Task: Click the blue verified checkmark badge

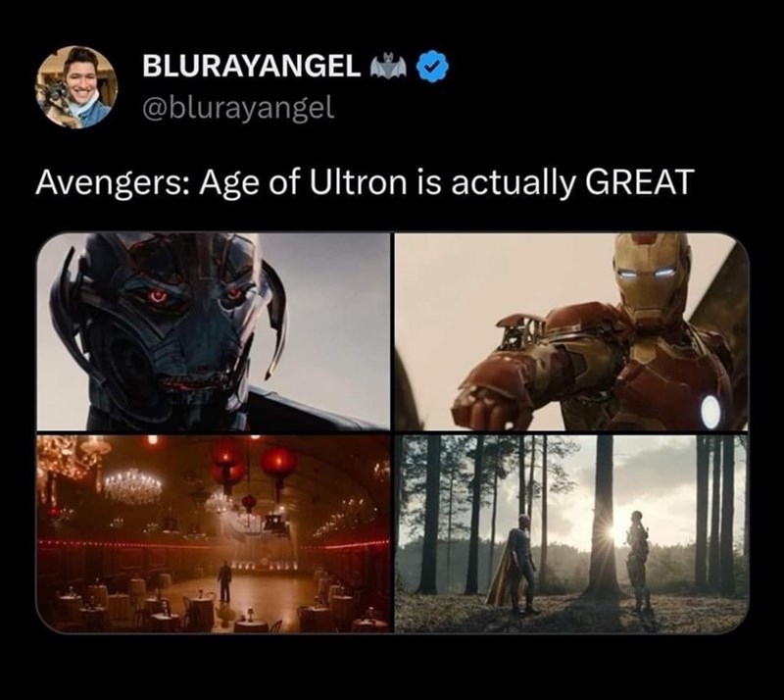Action: 433,67
